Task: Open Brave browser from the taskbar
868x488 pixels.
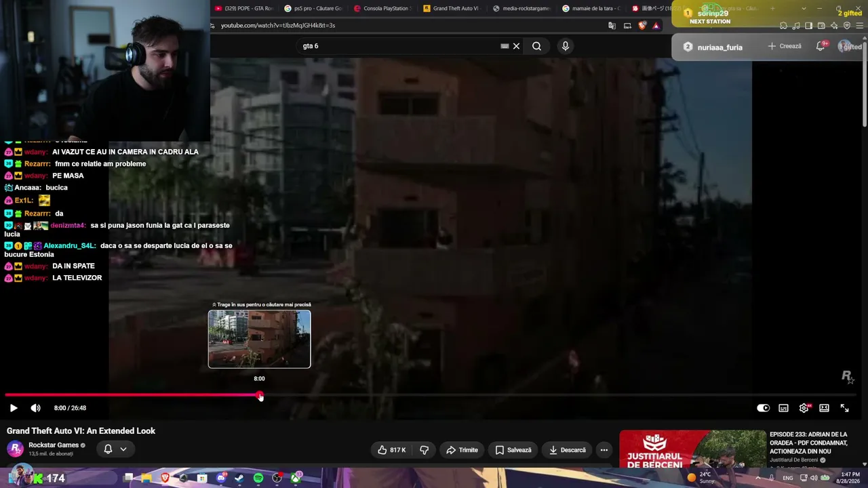Action: pos(165,478)
